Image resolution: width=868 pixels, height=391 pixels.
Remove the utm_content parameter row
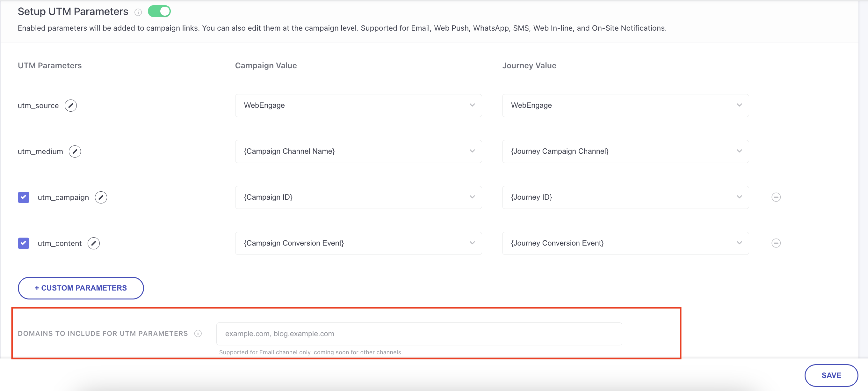click(776, 243)
